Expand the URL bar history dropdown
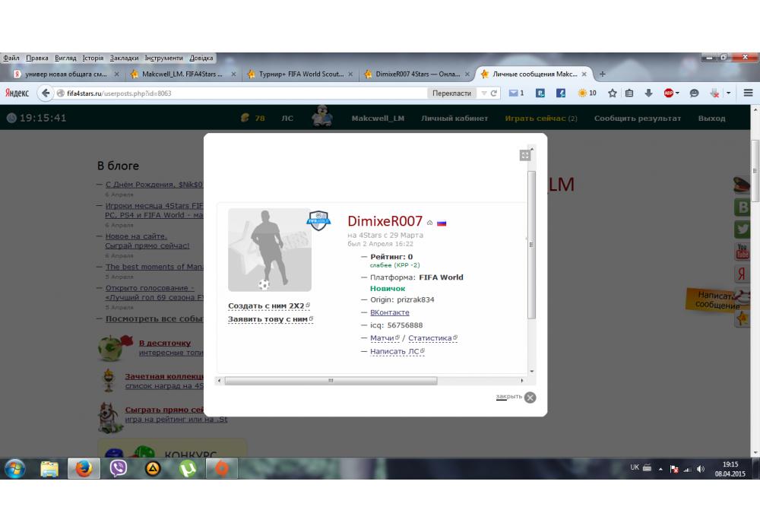The height and width of the screenshot is (532, 760). (483, 93)
